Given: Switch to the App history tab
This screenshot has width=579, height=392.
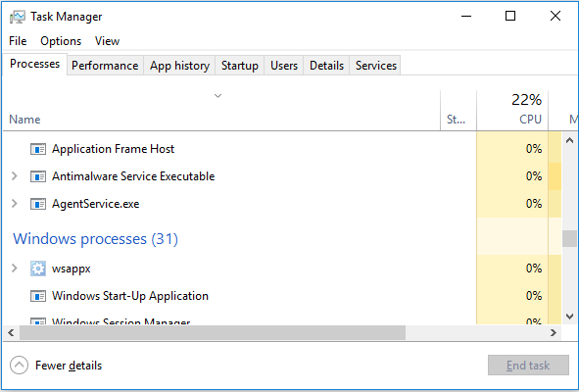Looking at the screenshot, I should click(x=179, y=66).
